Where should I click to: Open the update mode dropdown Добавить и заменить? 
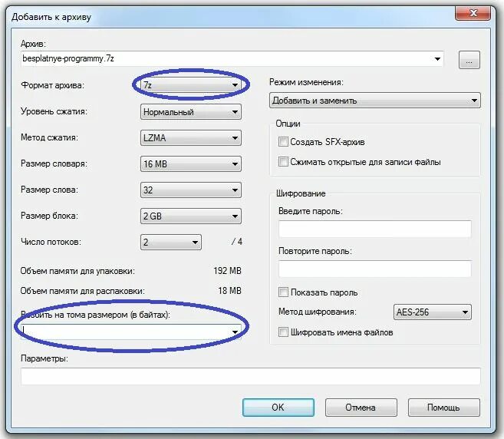coord(375,101)
